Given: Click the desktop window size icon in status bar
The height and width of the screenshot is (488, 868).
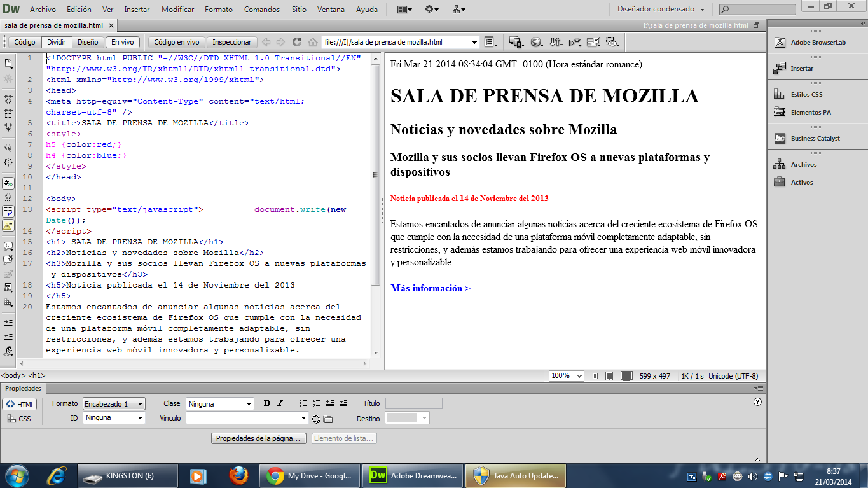Looking at the screenshot, I should point(627,376).
